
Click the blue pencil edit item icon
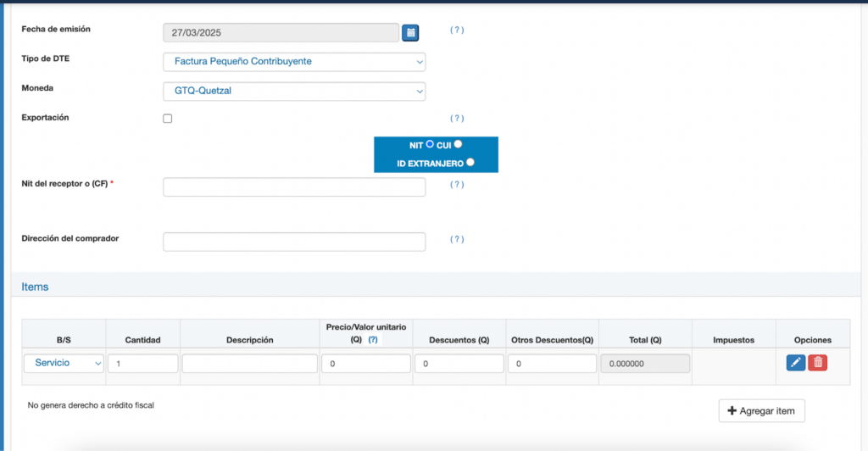click(795, 363)
